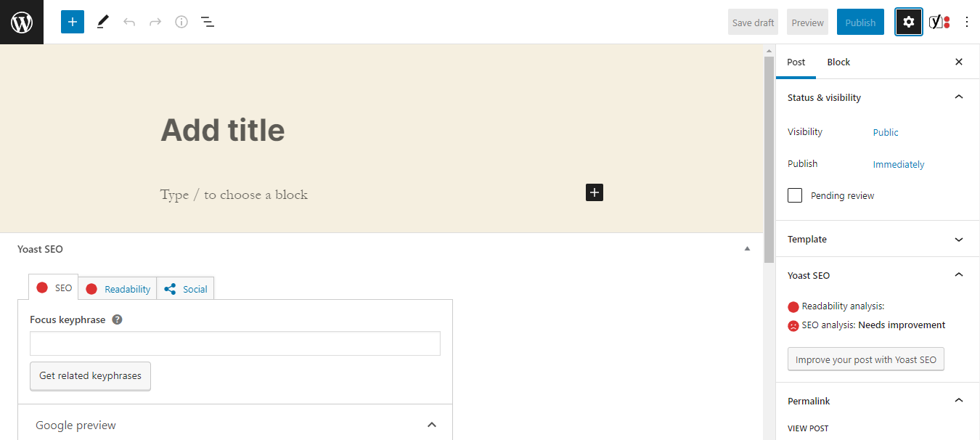Collapse the Google preview section
The height and width of the screenshot is (440, 980).
pyautogui.click(x=431, y=425)
